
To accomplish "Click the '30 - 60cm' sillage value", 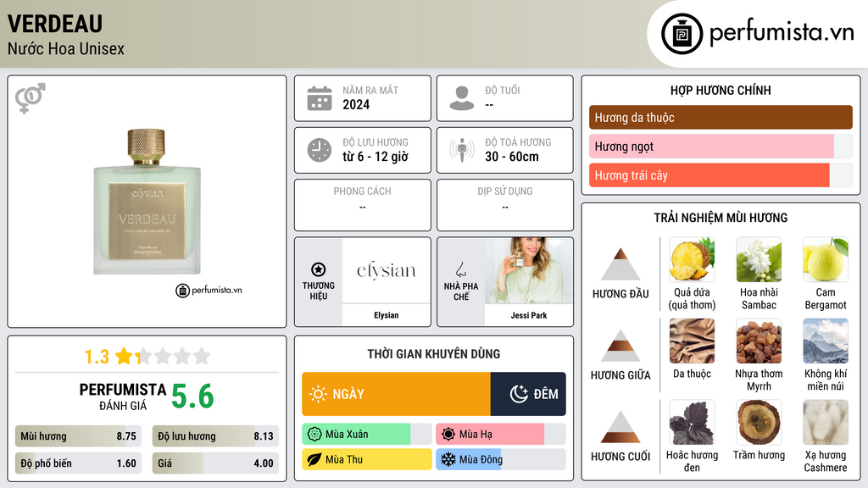I will 512,157.
